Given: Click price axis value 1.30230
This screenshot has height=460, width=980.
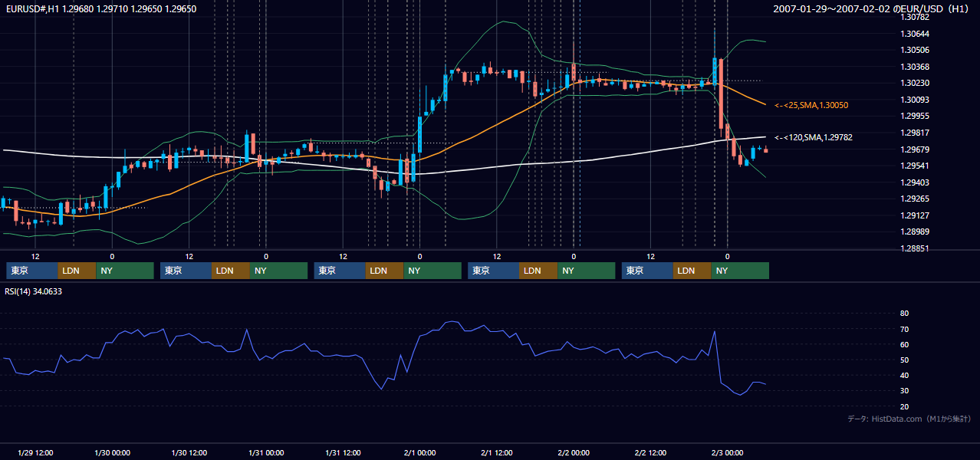Looking at the screenshot, I should click(914, 83).
